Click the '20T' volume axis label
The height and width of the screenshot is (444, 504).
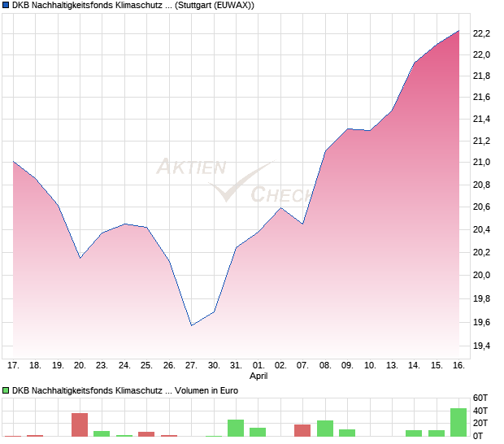[x=480, y=423]
